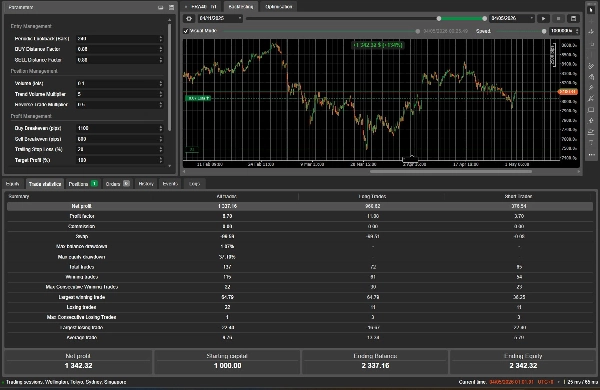Click the orange current price label on axis
The image size is (600, 390).
coord(568,92)
